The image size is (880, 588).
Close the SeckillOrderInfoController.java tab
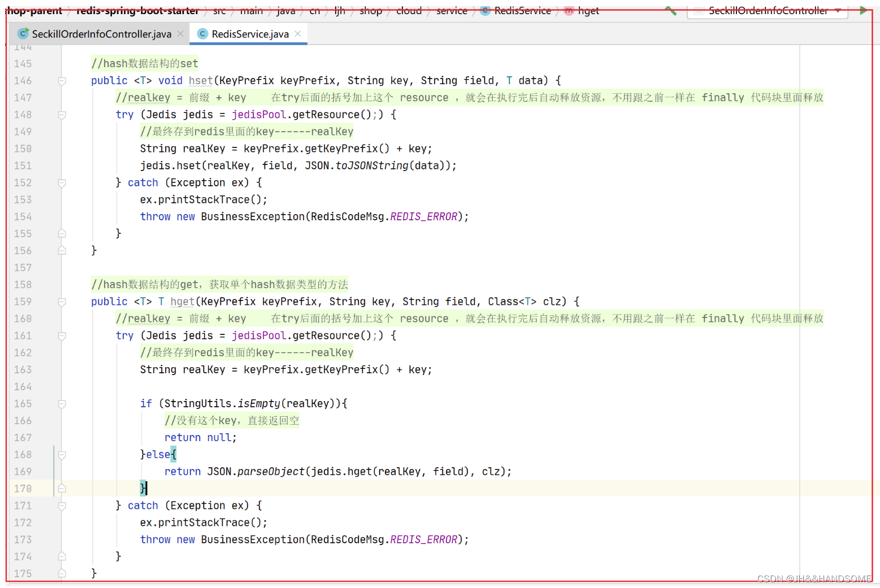coord(180,34)
